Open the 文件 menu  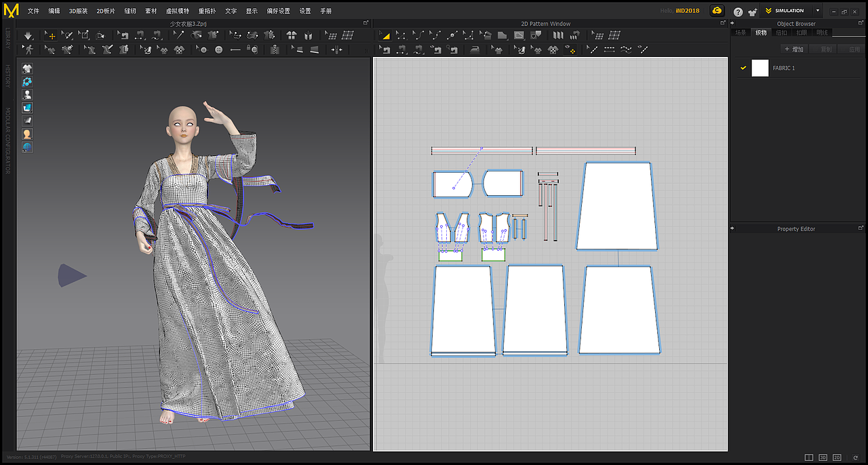click(33, 11)
